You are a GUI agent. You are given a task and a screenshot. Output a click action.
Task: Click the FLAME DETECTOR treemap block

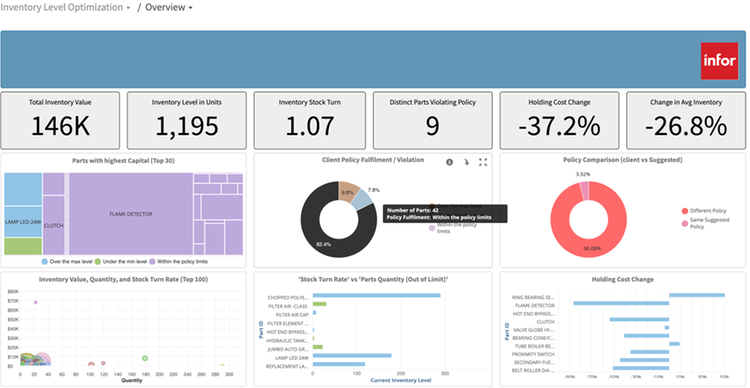pos(131,214)
